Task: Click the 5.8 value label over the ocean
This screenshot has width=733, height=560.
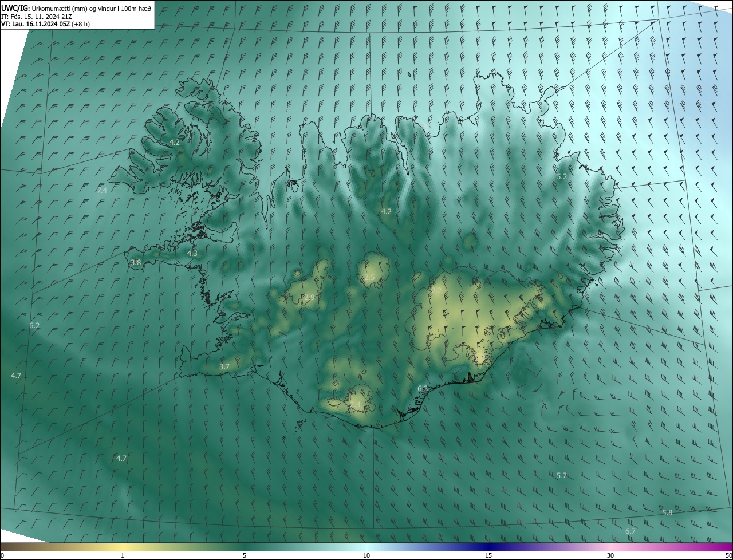Action: 667,512
